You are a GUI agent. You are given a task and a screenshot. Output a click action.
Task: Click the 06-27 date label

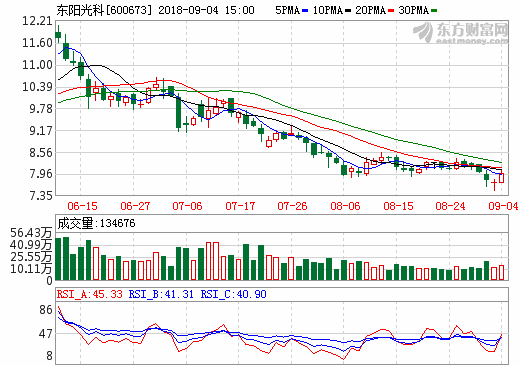(135, 206)
